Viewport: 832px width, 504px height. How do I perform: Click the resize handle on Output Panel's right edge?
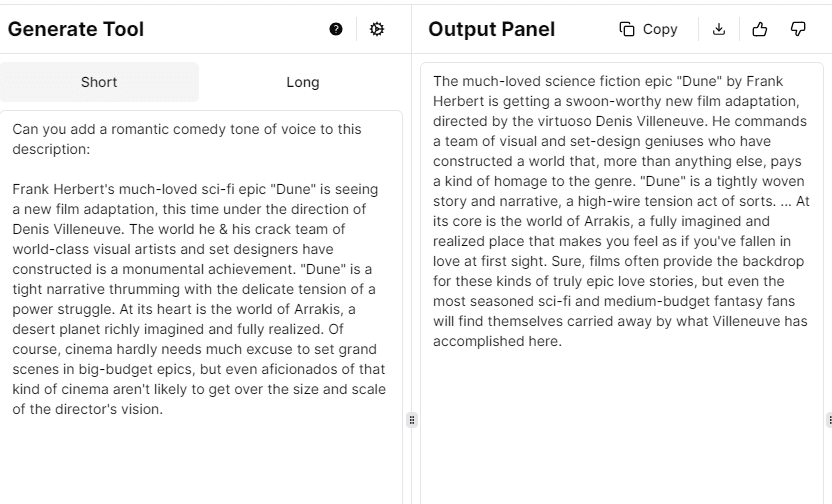pyautogui.click(x=829, y=420)
